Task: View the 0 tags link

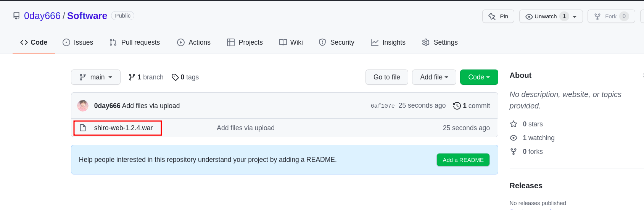Action: pyautogui.click(x=185, y=77)
